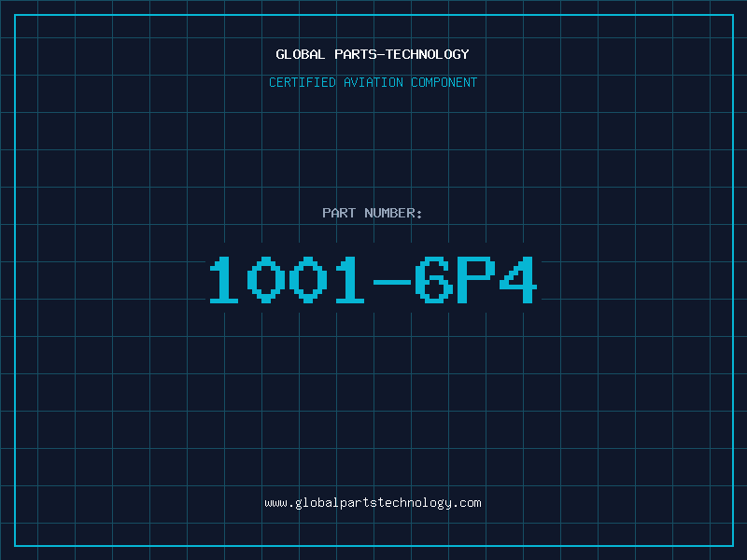Select the part number 1001-6P4
The width and height of the screenshot is (747, 560).
tap(373, 280)
